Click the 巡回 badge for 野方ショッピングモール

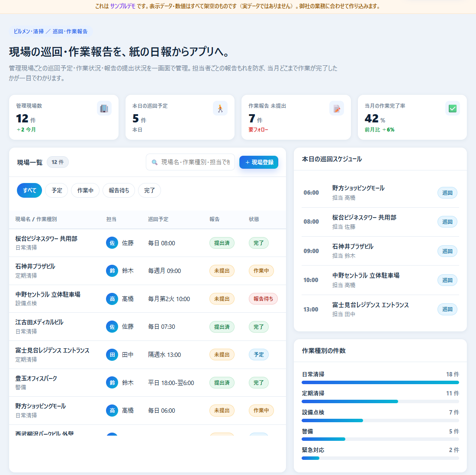coord(447,193)
